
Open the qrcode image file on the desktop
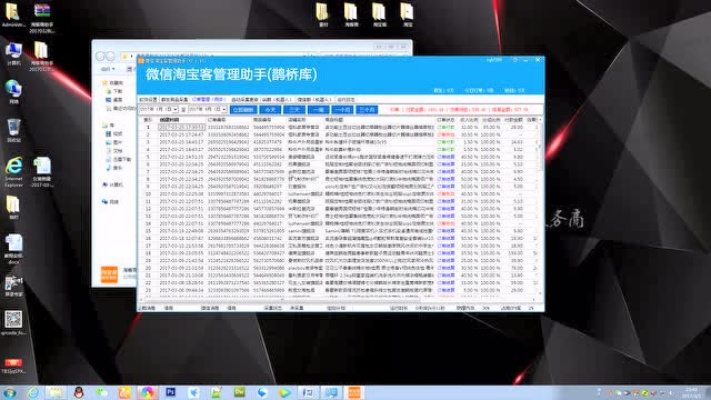tap(14, 322)
